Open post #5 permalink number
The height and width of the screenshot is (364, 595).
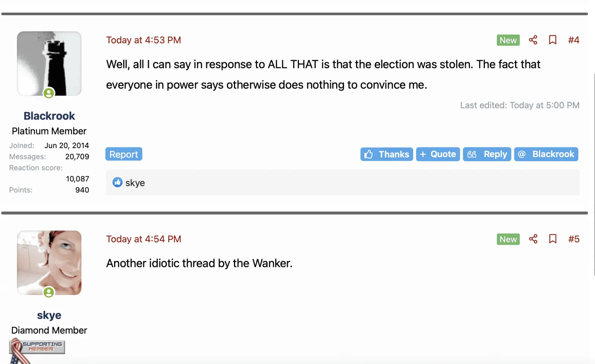(x=573, y=239)
